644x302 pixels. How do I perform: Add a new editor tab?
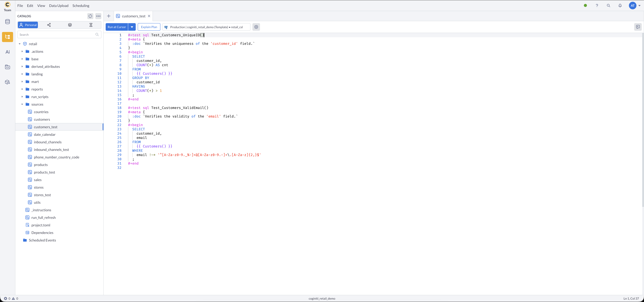click(109, 16)
